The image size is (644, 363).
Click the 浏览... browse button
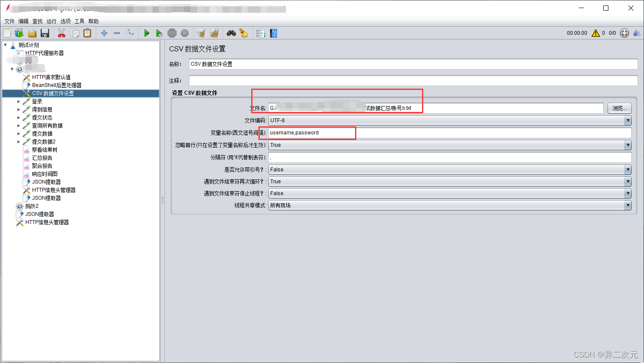click(619, 108)
